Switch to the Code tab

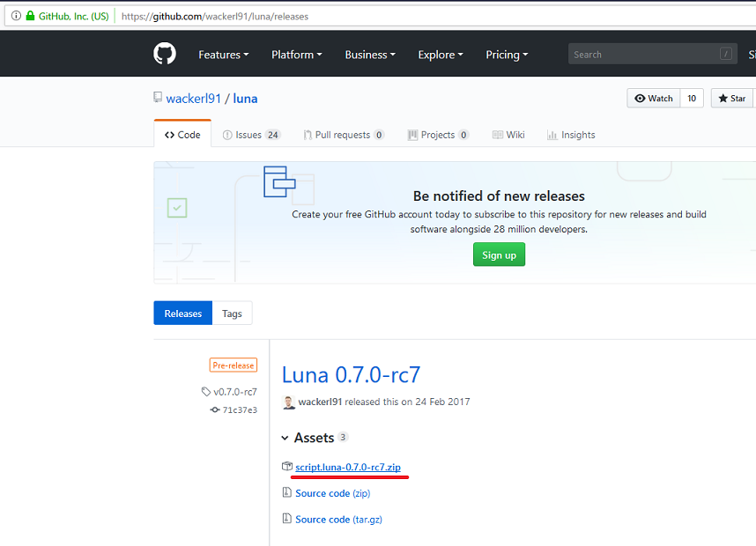point(182,135)
